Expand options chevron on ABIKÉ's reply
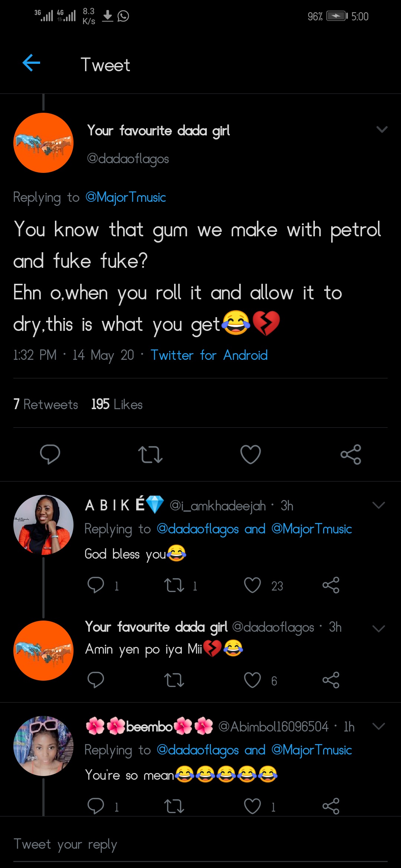Viewport: 401px width, 868px height. (x=378, y=505)
